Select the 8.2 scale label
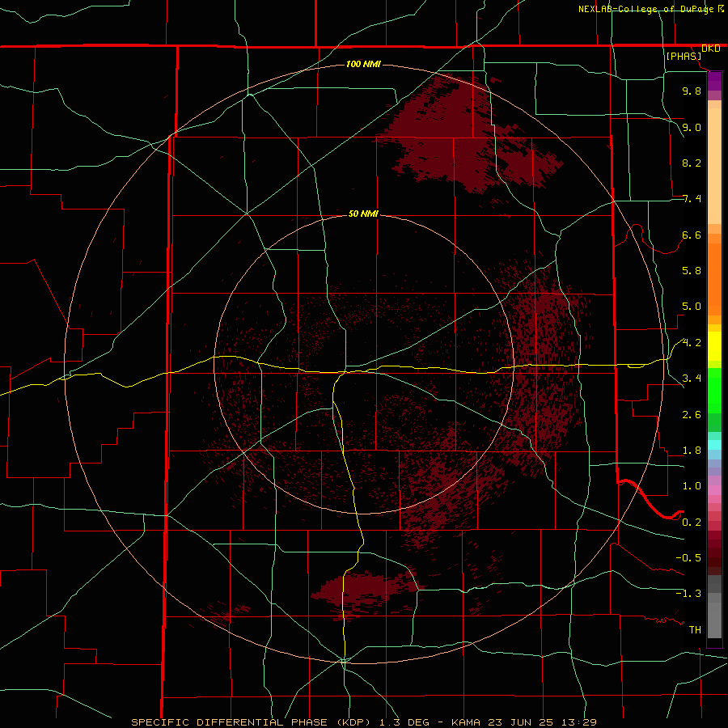 coord(692,163)
